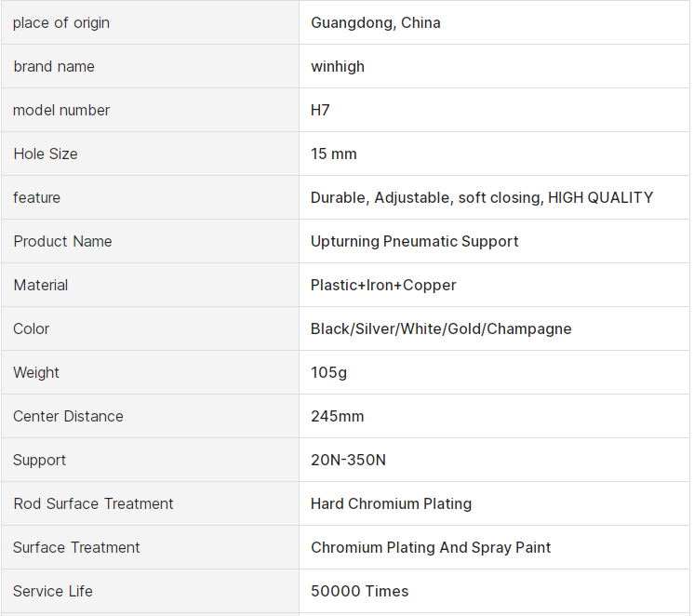This screenshot has height=616, width=694.
Task: Select the '245mm' value
Action: coord(338,416)
